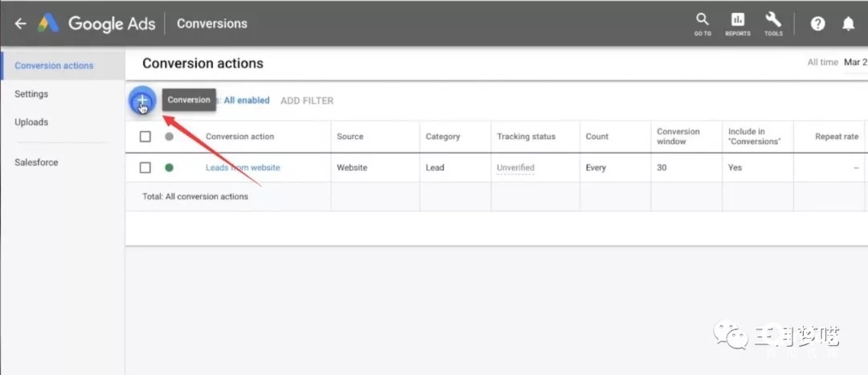Select Salesforce in the sidebar
The width and height of the screenshot is (868, 375).
36,163
